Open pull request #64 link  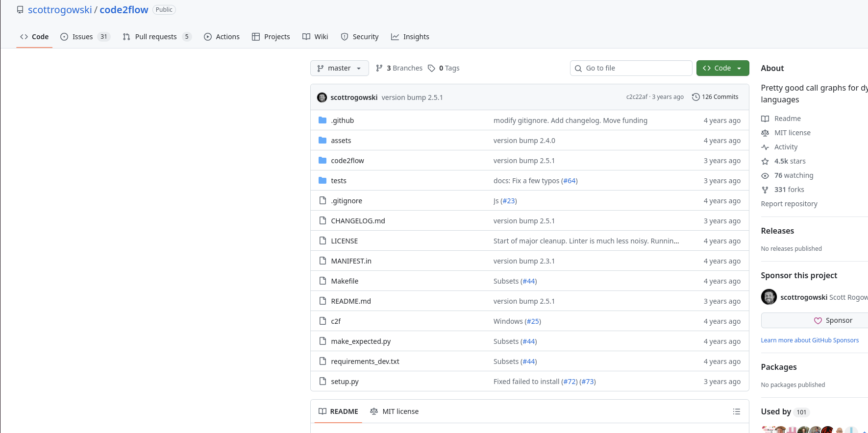point(569,181)
